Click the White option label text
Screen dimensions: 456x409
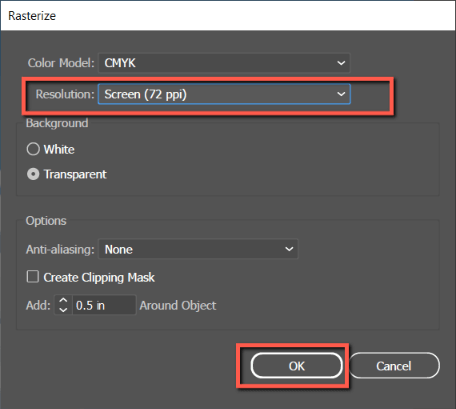tap(59, 149)
